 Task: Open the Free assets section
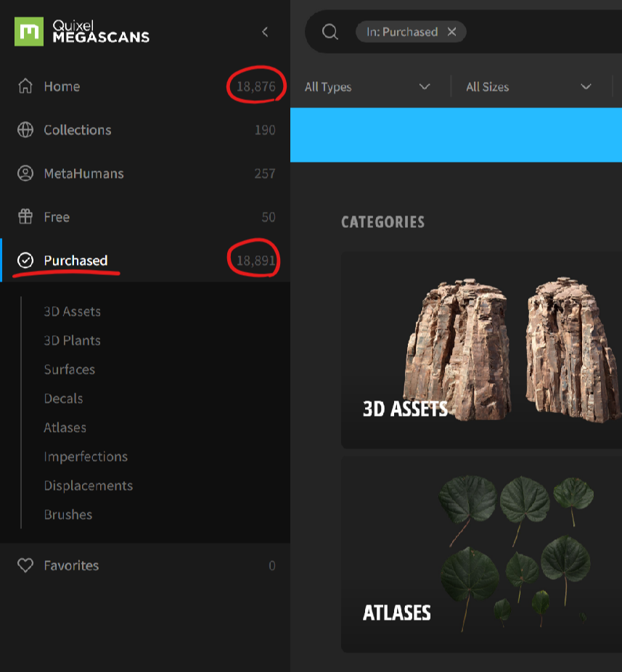145,217
